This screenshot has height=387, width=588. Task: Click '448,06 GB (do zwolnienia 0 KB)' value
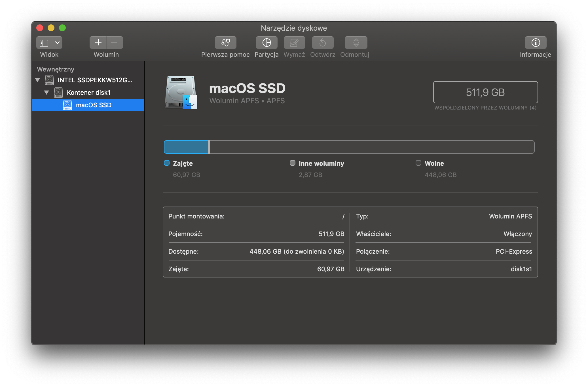pyautogui.click(x=297, y=251)
